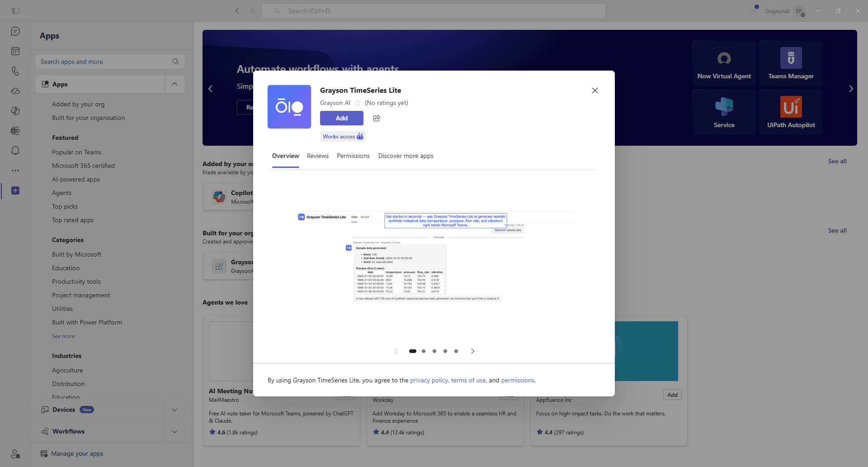Open the More apps ellipsis in the left rail
The width and height of the screenshot is (868, 467).
click(15, 171)
